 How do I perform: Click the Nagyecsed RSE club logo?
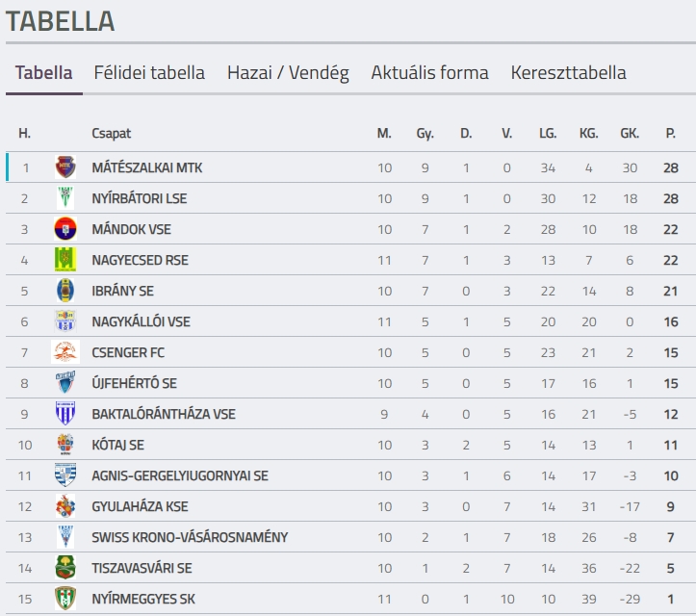[x=64, y=260]
